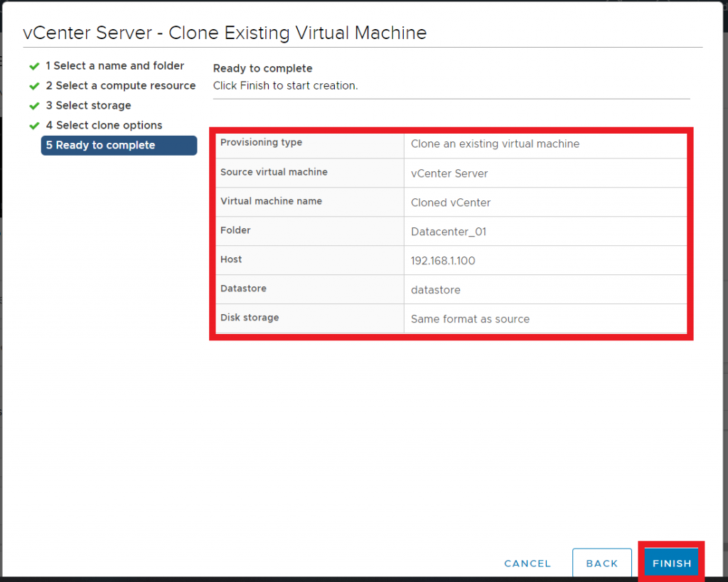Click BACK to revisit previous step
Image resolution: width=728 pixels, height=582 pixels.
[x=601, y=563]
